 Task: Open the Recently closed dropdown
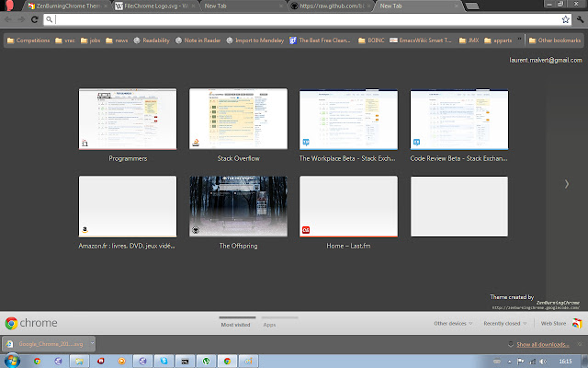[505, 323]
